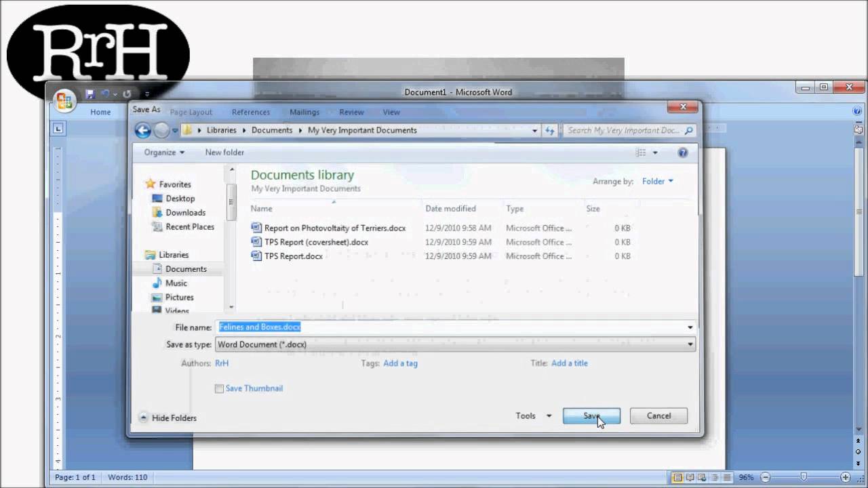This screenshot has height=488, width=868.
Task: Open the Office button menu in Word
Action: [64, 100]
